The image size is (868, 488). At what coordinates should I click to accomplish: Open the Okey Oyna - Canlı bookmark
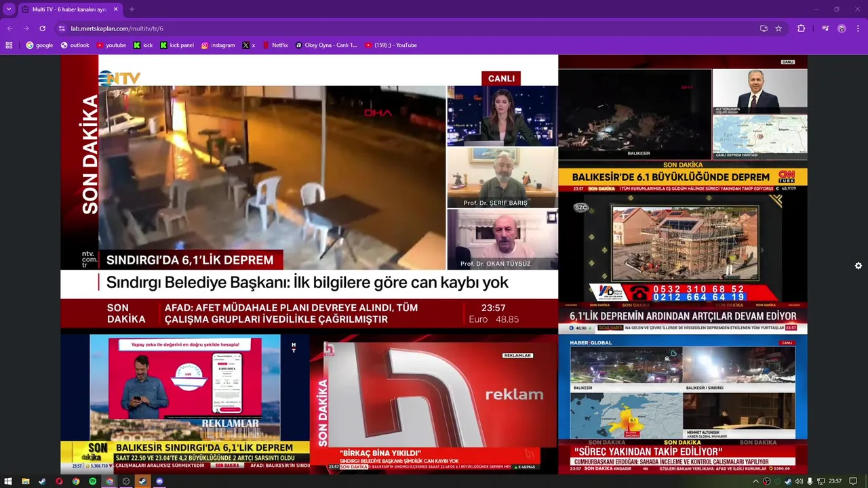tap(325, 45)
